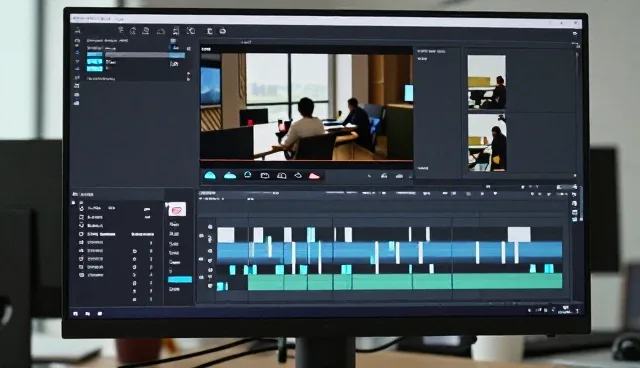Click the first taskbar icon at the screen's bottom-left
This screenshot has height=368, width=640.
[76, 314]
